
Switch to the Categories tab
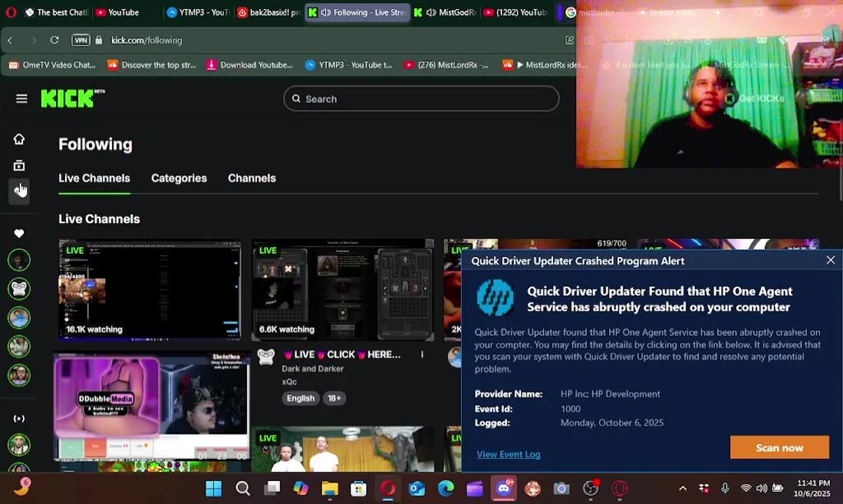(x=179, y=178)
